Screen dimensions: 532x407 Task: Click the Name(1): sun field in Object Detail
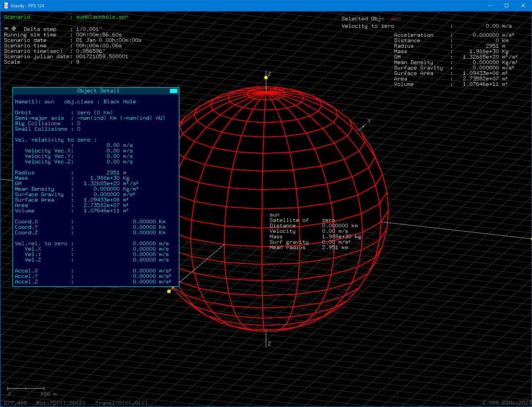[x=35, y=102]
